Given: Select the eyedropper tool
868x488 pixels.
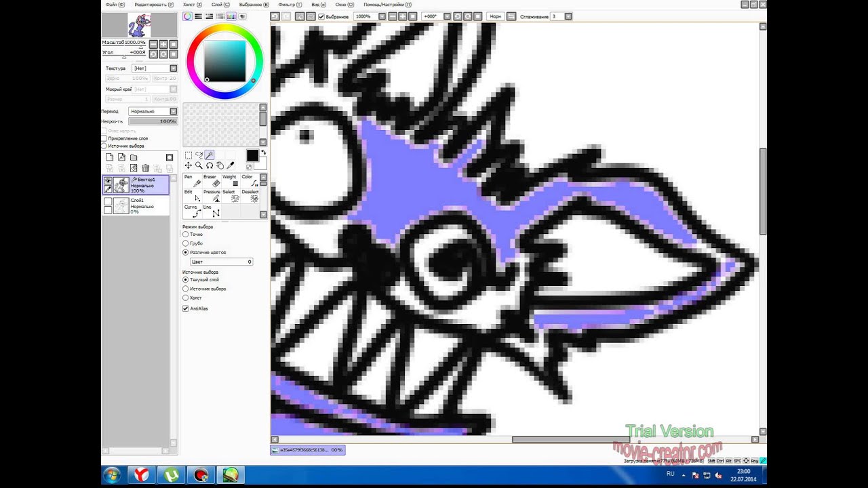Looking at the screenshot, I should [x=231, y=165].
